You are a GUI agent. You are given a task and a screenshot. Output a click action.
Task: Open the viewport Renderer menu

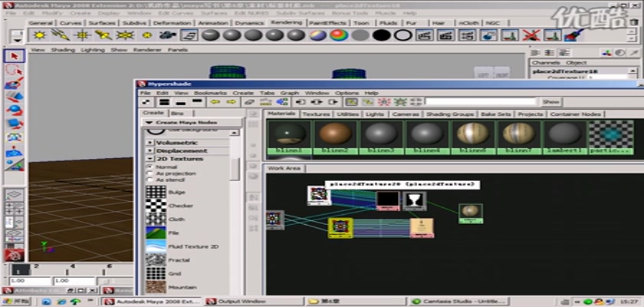(x=148, y=50)
